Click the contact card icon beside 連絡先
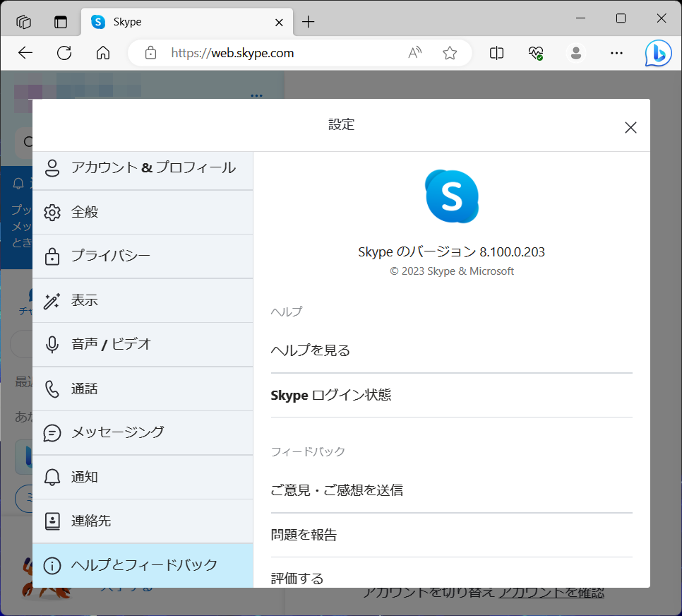The width and height of the screenshot is (682, 616). [52, 521]
